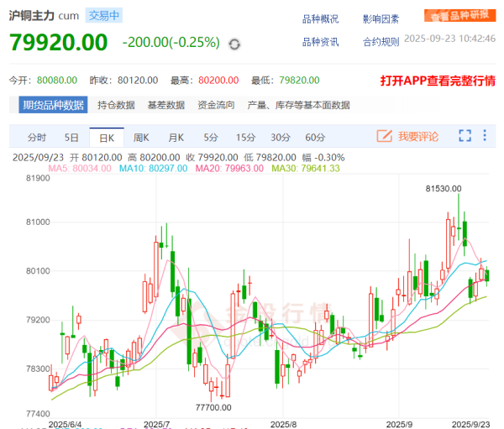
Task: Click the 合约规则 link
Action: (x=381, y=41)
